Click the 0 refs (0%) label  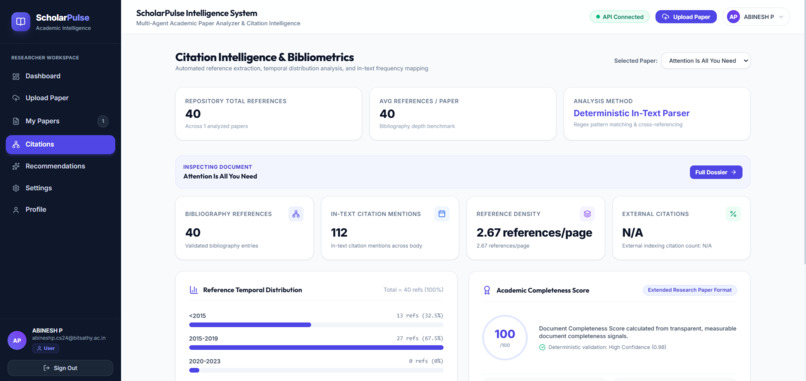click(426, 361)
